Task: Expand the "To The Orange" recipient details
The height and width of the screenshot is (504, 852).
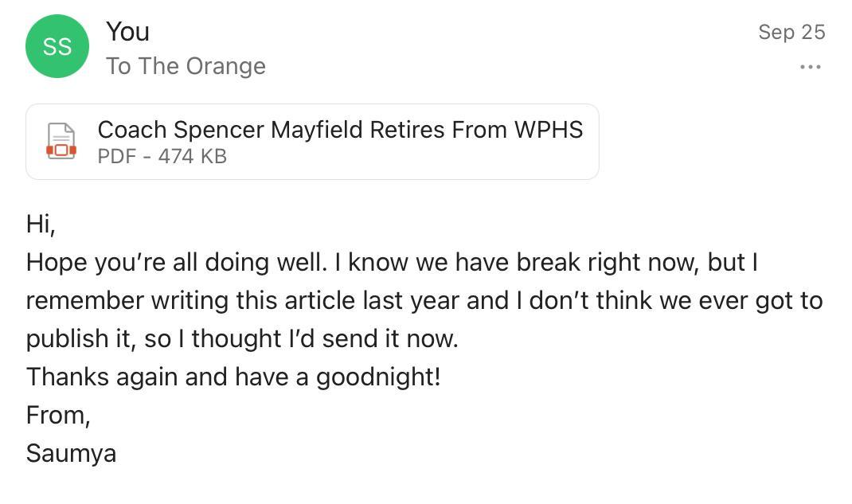Action: tap(186, 66)
